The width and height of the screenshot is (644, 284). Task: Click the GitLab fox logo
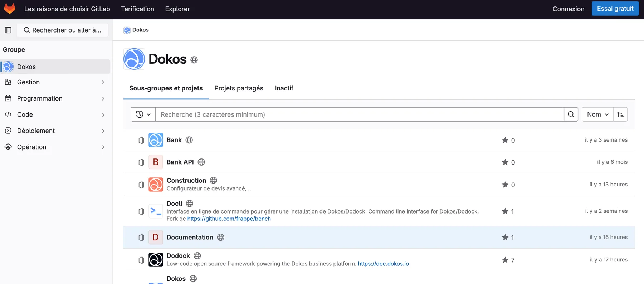10,9
